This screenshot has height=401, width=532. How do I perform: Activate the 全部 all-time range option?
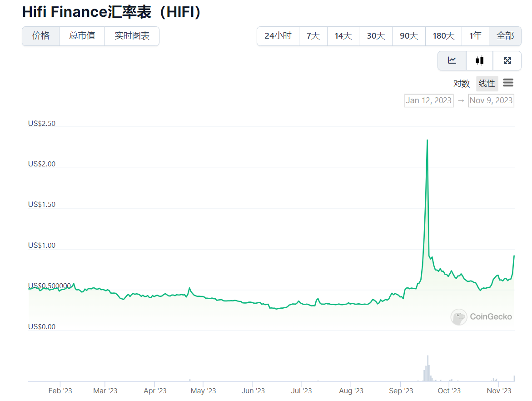coord(505,35)
